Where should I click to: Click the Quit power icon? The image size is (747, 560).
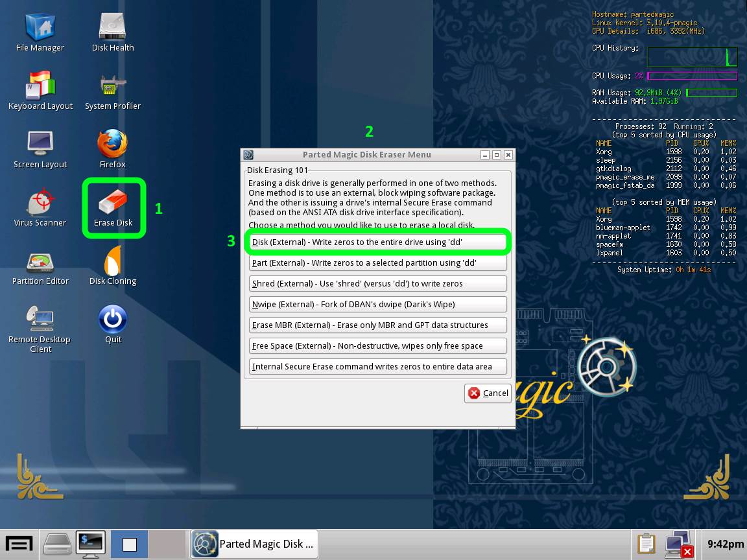coord(113,324)
